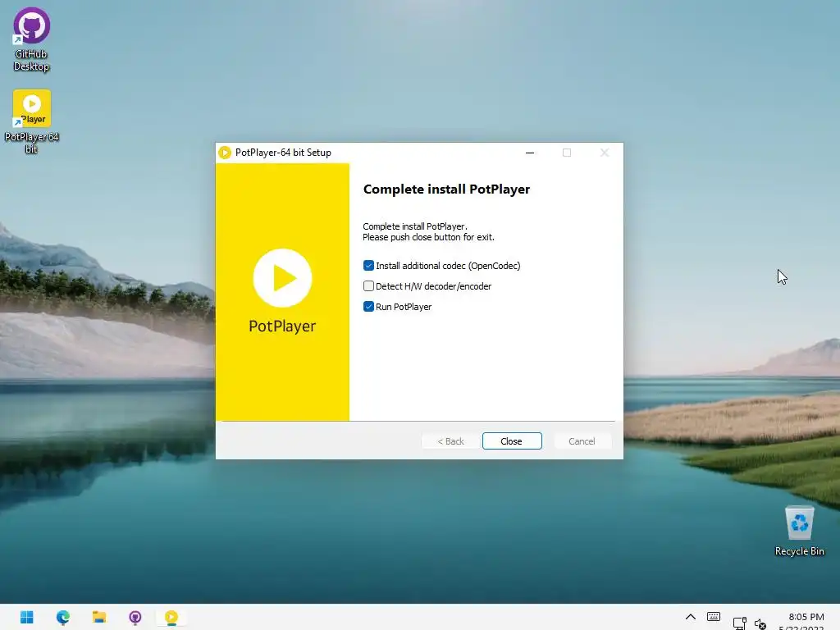Click the Cancel button in the installer
The height and width of the screenshot is (630, 840).
582,441
